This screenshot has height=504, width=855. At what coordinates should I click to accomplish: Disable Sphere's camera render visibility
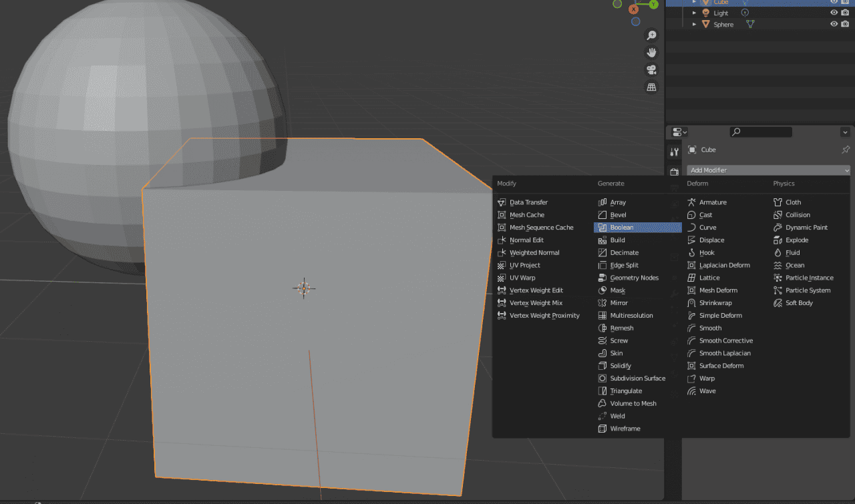(x=845, y=24)
